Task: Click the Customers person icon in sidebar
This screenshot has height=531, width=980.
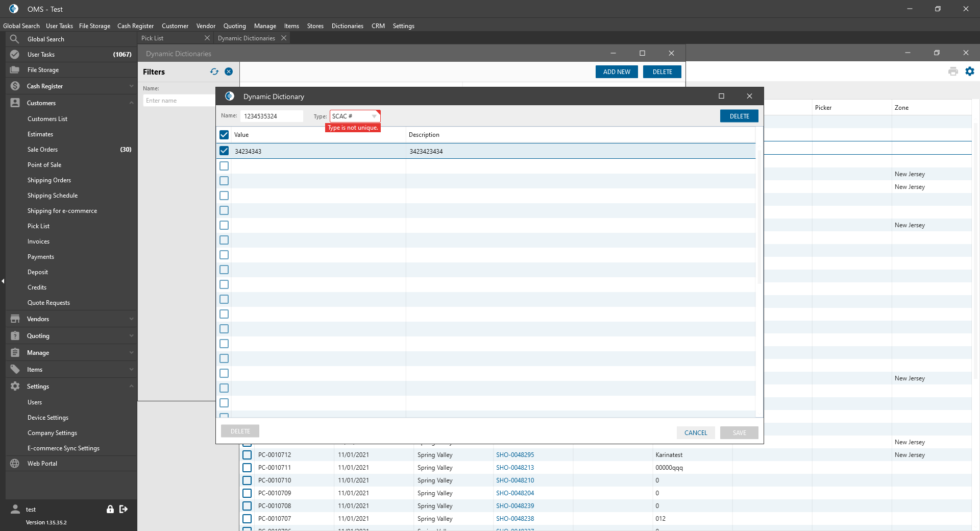Action: coord(15,103)
